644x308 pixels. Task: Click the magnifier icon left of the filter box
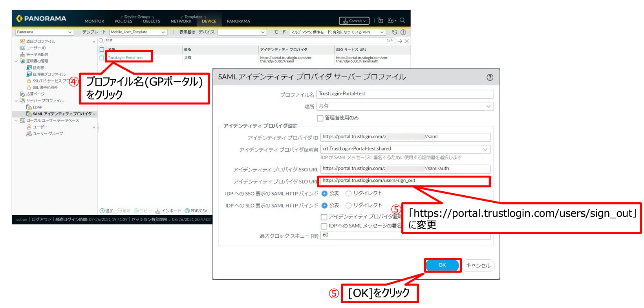tap(101, 40)
